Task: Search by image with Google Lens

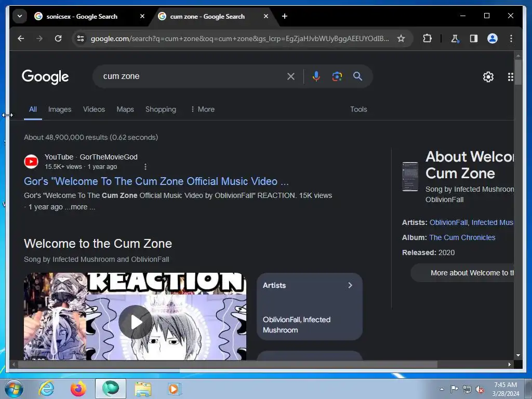Action: click(337, 76)
